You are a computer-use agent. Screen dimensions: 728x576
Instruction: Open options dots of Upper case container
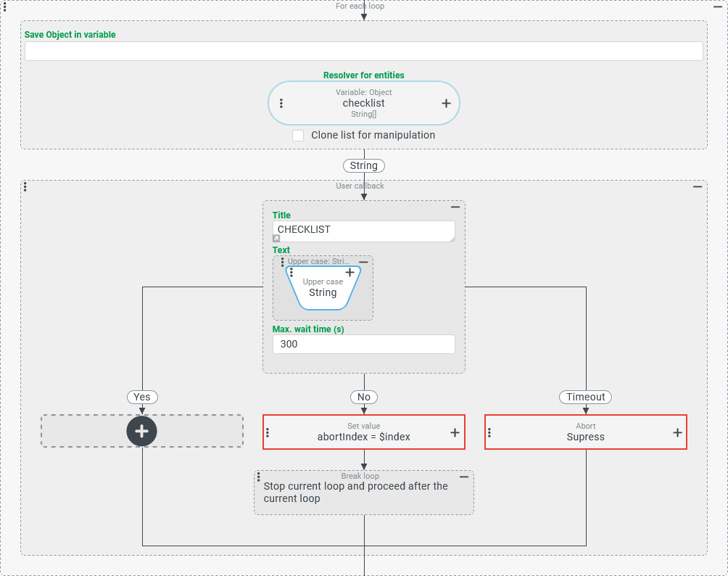coord(282,262)
